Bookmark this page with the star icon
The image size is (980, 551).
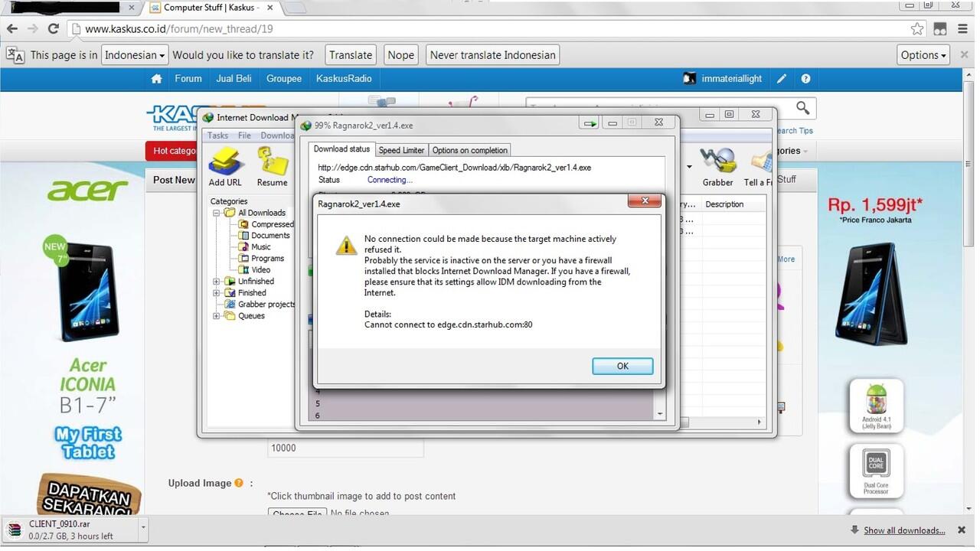[917, 29]
